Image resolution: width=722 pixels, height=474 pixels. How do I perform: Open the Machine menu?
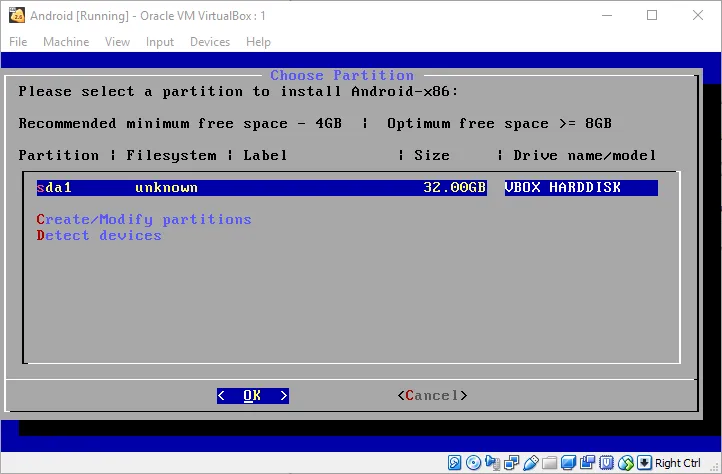[66, 42]
